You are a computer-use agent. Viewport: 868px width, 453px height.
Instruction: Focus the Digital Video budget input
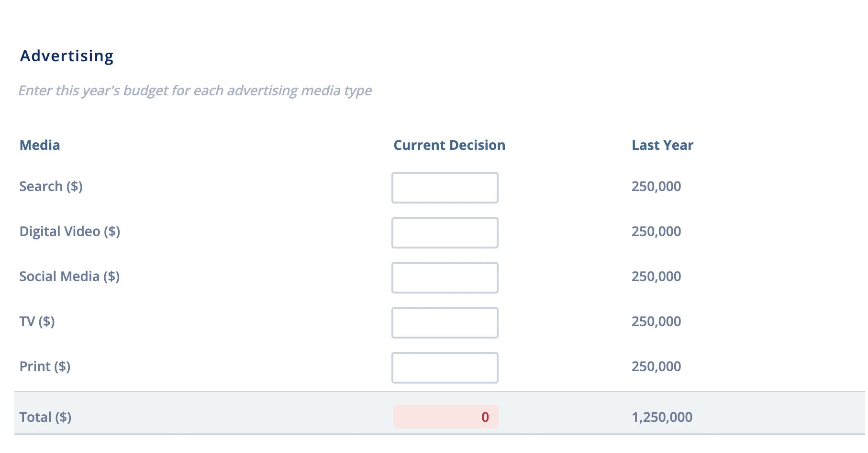point(445,233)
